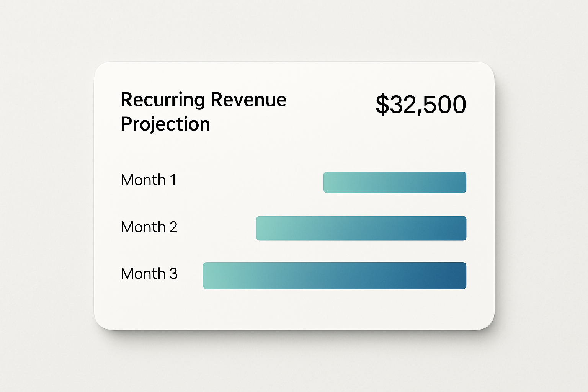Click the numeral 3 in Month 3
Screen dimensions: 588x392
173,274
